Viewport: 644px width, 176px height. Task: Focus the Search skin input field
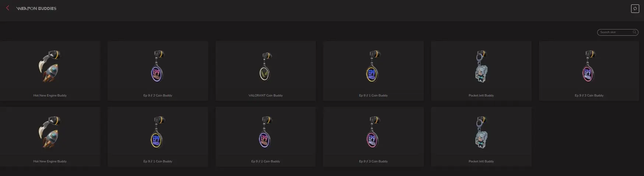coord(617,32)
